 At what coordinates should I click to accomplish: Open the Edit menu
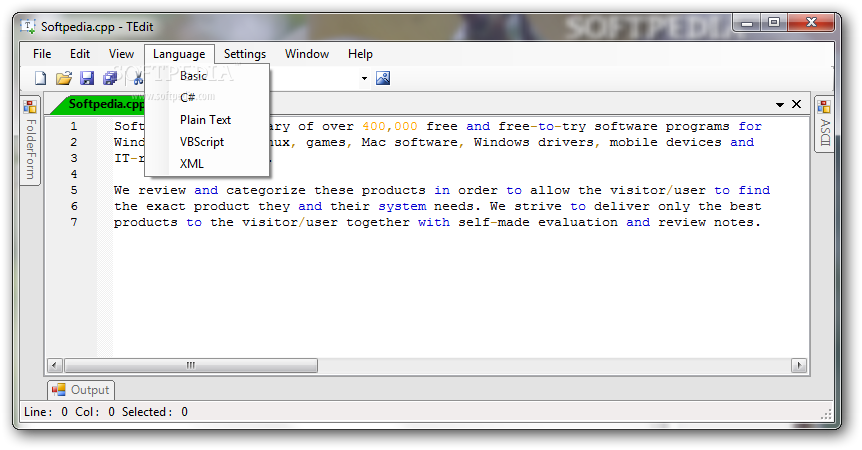click(x=80, y=54)
